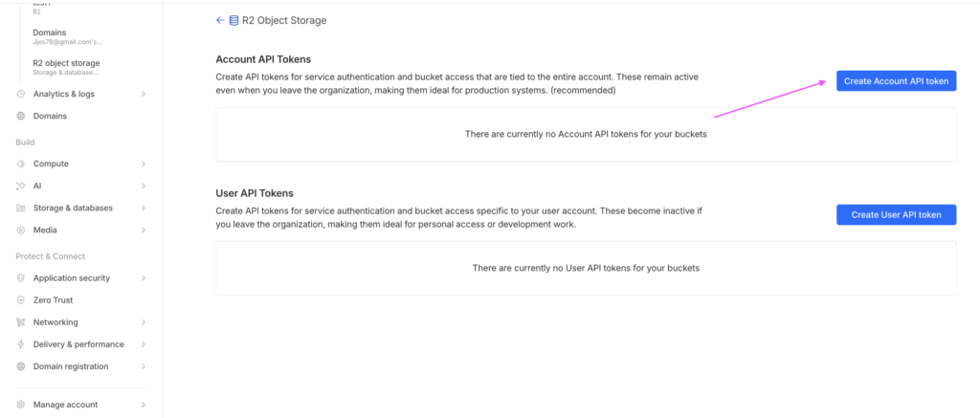The height and width of the screenshot is (418, 980).
Task: Click the Analytics & logs chart icon
Action: (21, 94)
